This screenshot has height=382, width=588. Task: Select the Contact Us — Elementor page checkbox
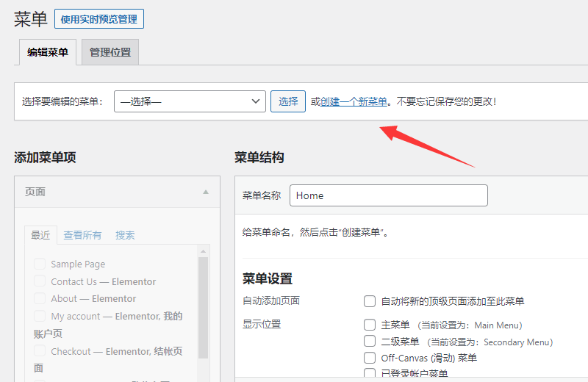[40, 281]
